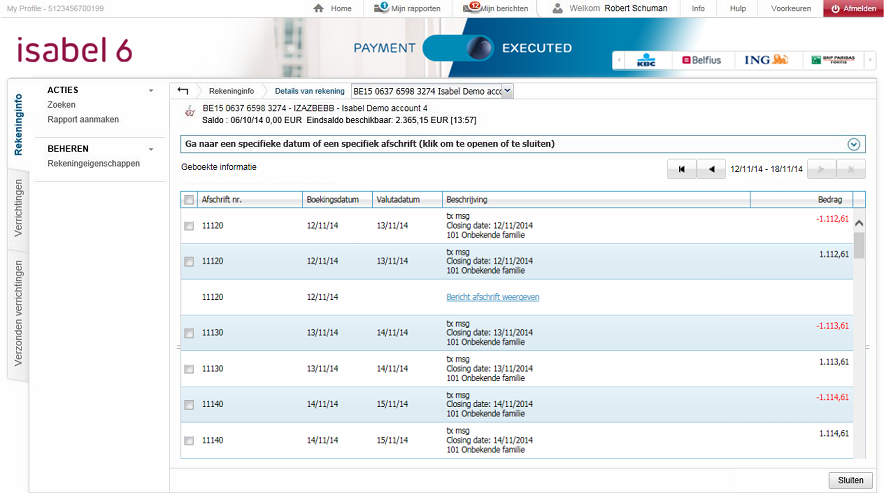Image resolution: width=884 pixels, height=493 pixels.
Task: Click the Home icon in top bar
Action: pyautogui.click(x=319, y=8)
